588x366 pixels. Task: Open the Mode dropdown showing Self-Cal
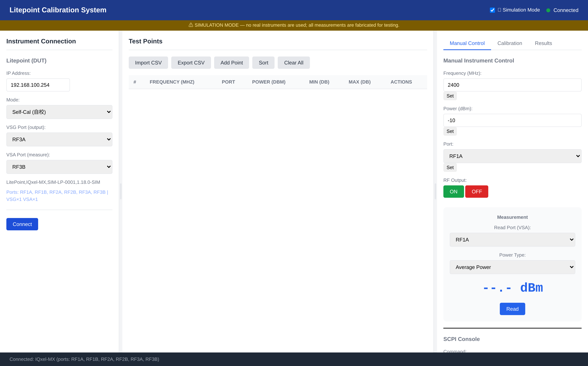(x=59, y=112)
